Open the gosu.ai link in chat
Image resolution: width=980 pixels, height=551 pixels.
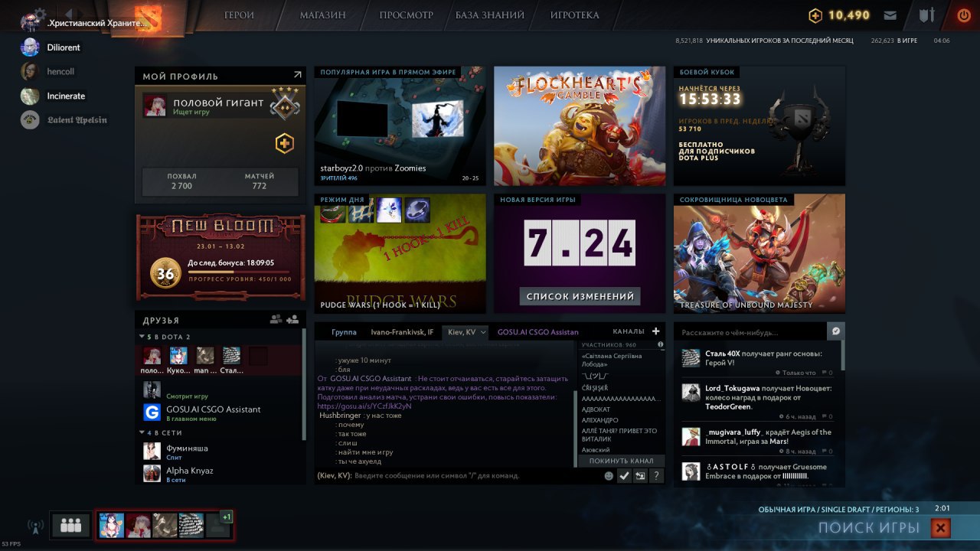point(364,406)
